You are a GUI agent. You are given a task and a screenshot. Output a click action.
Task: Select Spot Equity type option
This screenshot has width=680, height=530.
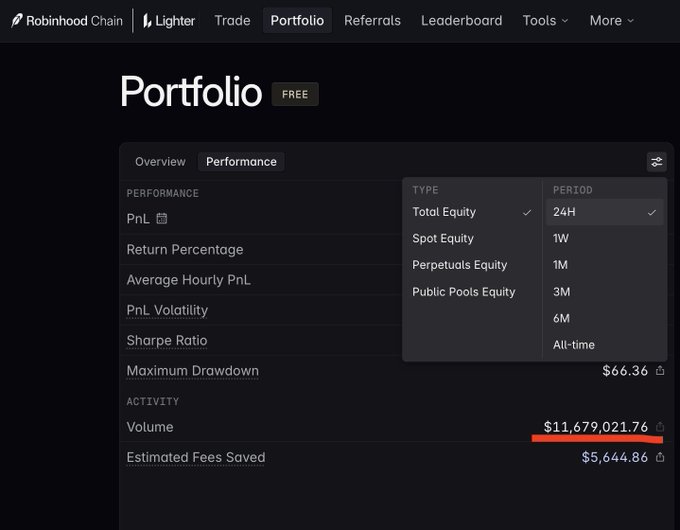tap(472, 239)
